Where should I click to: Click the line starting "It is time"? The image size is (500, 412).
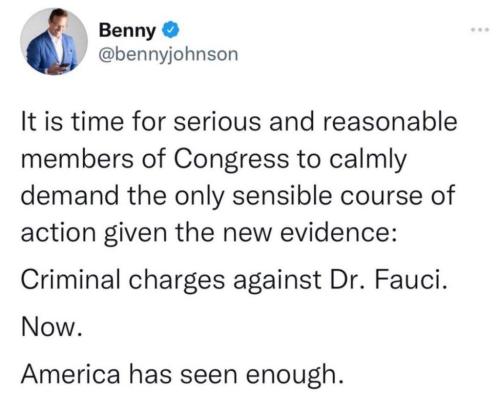(x=239, y=121)
